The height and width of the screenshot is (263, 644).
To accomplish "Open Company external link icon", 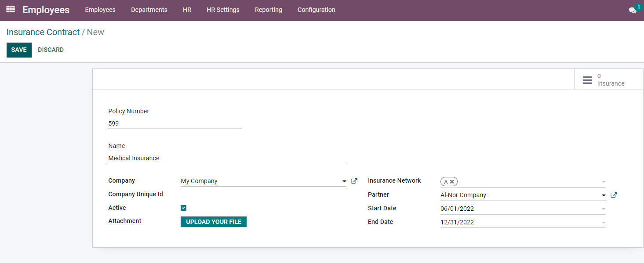I will (x=354, y=181).
